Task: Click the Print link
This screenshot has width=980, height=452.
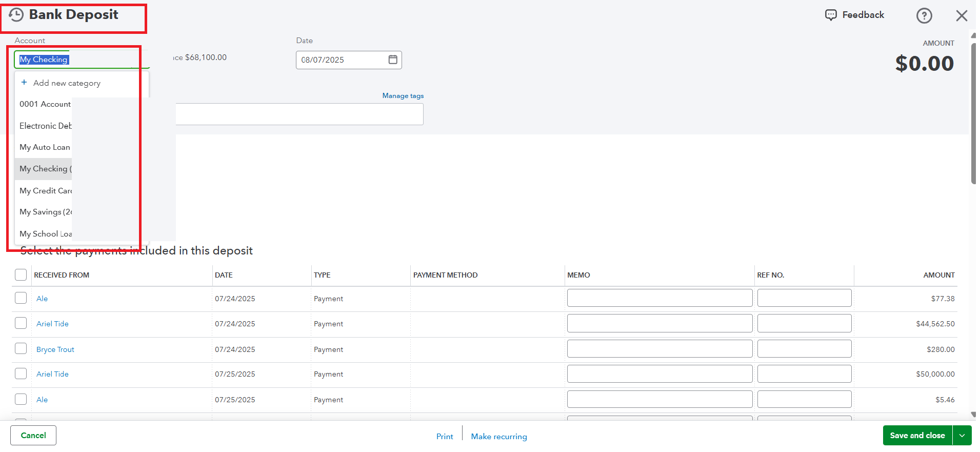Action: coord(445,437)
